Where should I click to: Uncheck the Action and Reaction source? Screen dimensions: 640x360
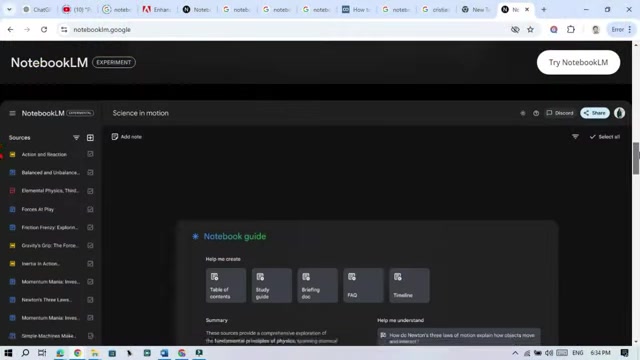(90, 154)
